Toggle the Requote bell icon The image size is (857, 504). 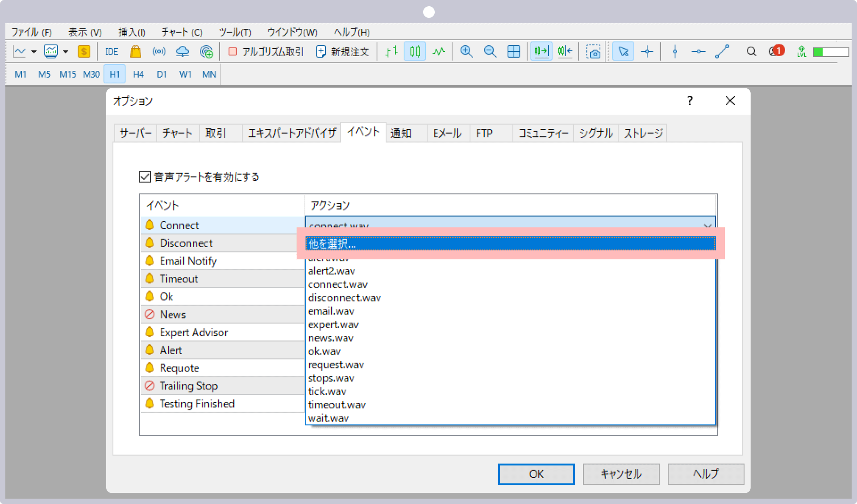point(150,368)
